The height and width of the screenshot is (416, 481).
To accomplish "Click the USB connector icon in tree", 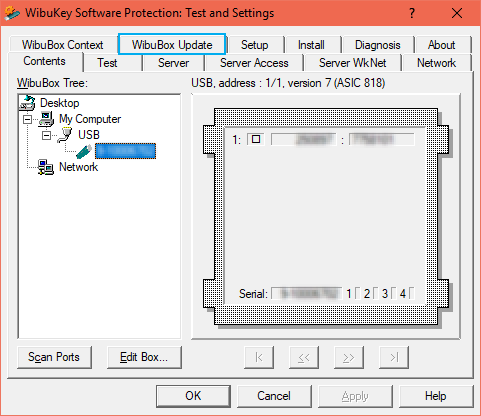I will 65,135.
